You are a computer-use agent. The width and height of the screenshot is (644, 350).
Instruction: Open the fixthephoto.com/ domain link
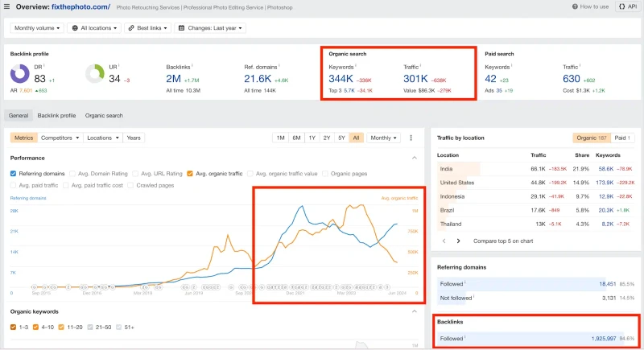click(x=81, y=7)
